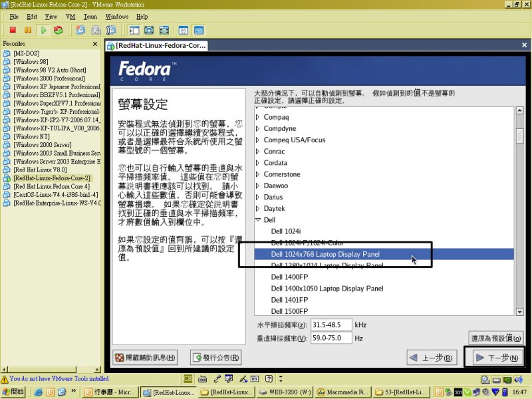The height and width of the screenshot is (399, 532).
Task: Open the Edit menu
Action: tap(32, 17)
